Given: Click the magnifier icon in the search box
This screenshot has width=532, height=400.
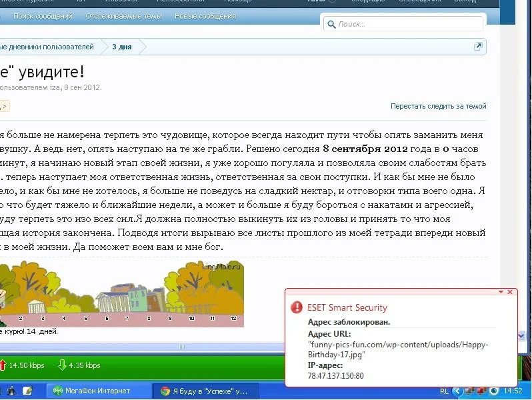Looking at the screenshot, I should pyautogui.click(x=331, y=24).
